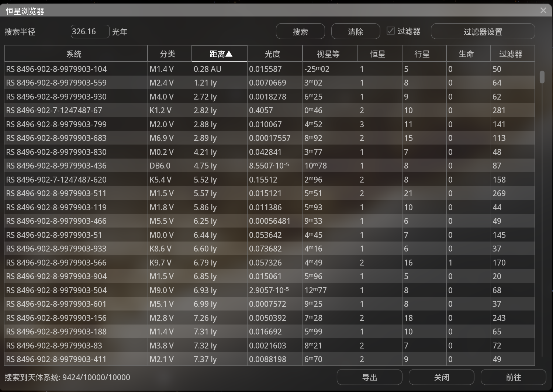Select row RS 8496-902-8-9979903-436
The image size is (553, 392).
pyautogui.click(x=270, y=166)
